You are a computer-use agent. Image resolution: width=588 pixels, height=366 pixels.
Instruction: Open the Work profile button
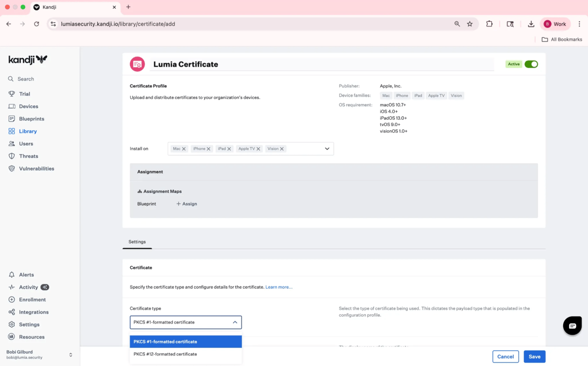pyautogui.click(x=555, y=24)
